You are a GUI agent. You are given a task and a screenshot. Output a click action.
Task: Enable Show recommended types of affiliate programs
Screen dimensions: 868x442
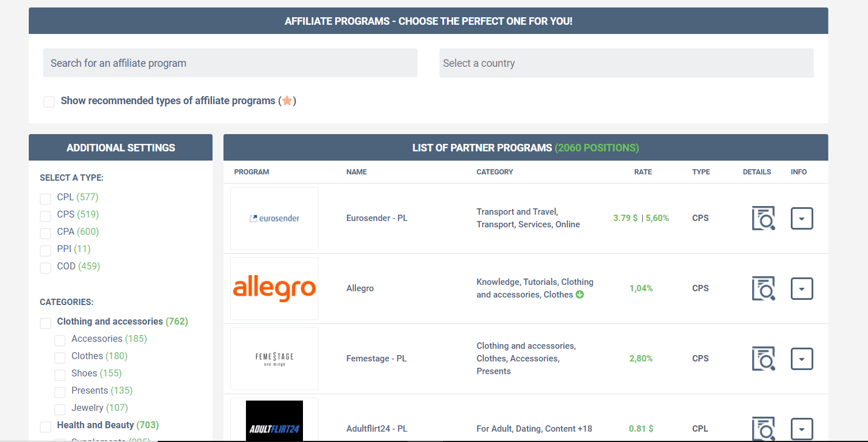coord(49,102)
